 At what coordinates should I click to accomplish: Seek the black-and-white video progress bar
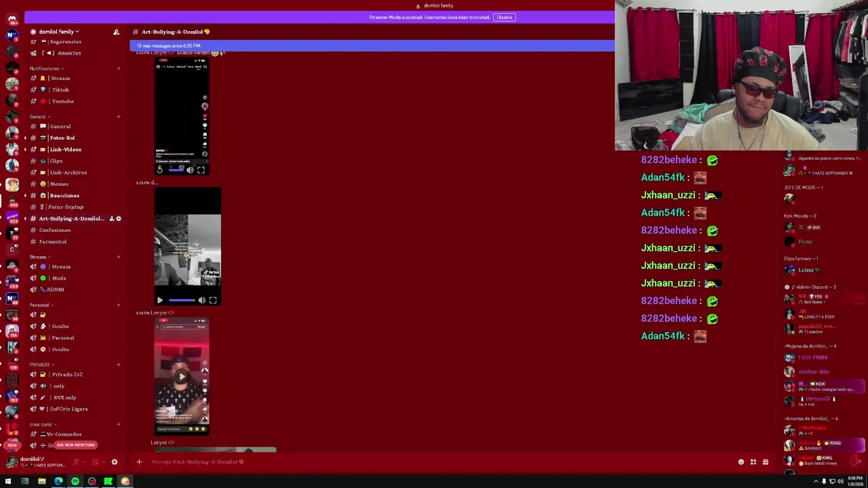182,300
